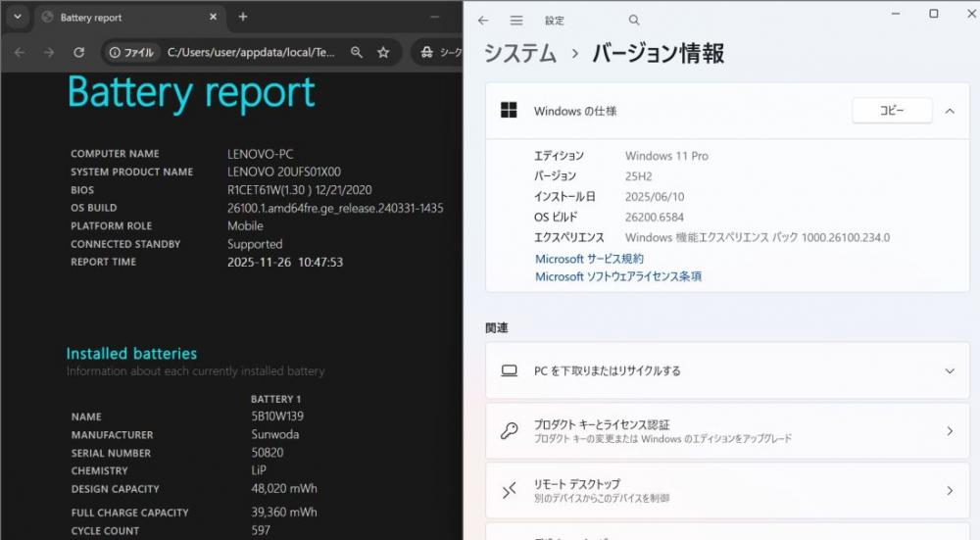Expand PC を下取りまたはリサイクルする section

(x=949, y=371)
